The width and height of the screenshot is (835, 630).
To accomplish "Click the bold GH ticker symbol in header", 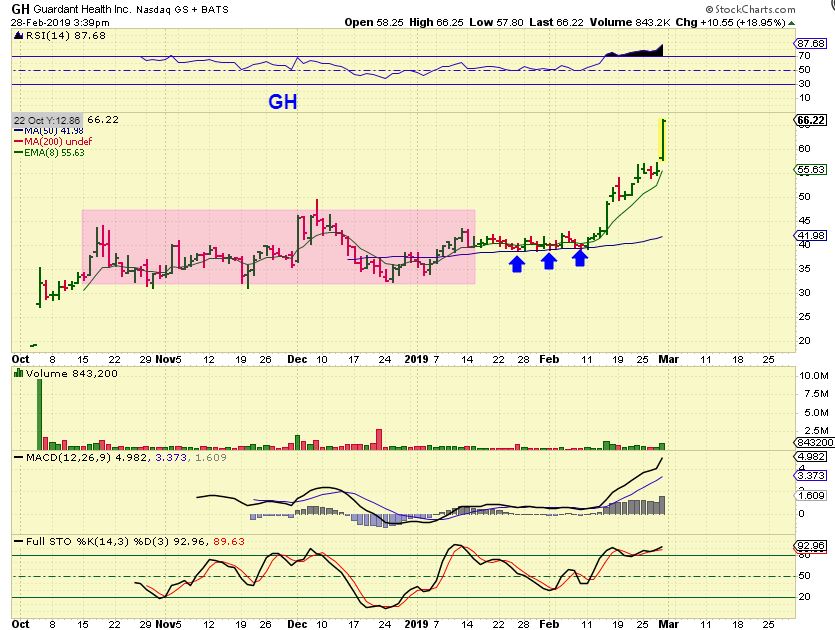I will tap(20, 9).
